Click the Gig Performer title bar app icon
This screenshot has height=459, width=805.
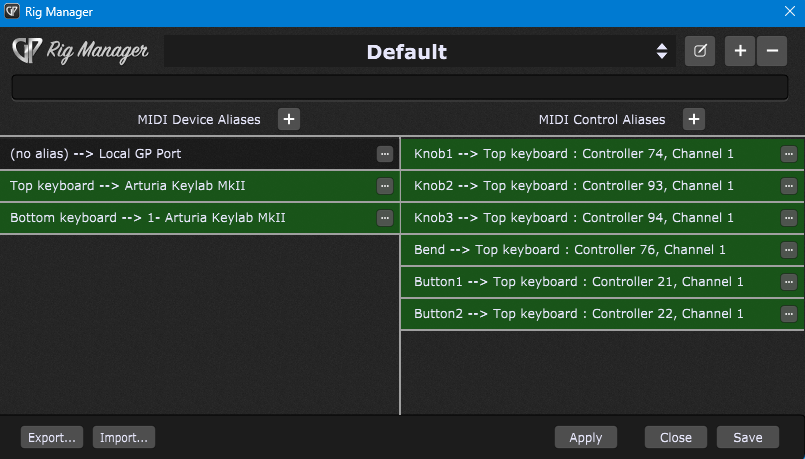tap(12, 11)
